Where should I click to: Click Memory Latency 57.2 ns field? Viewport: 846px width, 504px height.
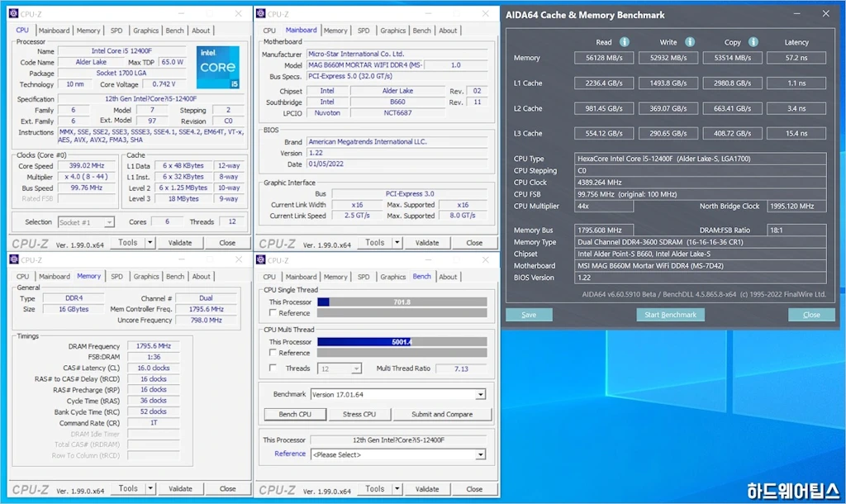click(796, 58)
